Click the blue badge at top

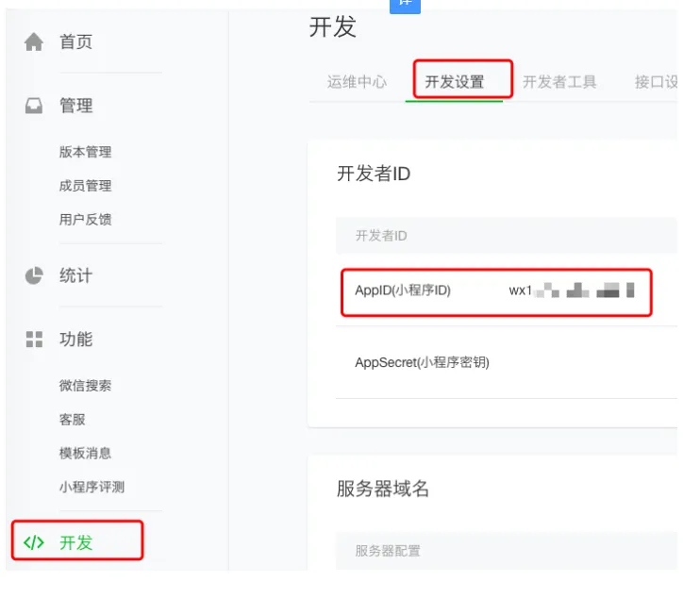click(x=405, y=6)
